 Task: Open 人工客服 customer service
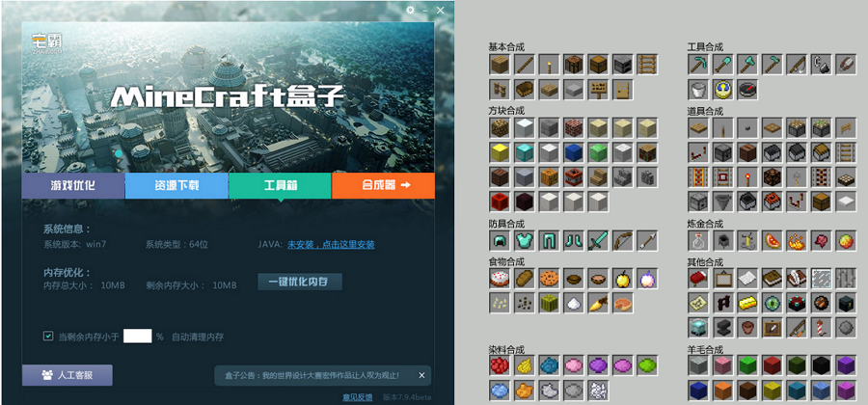(67, 375)
